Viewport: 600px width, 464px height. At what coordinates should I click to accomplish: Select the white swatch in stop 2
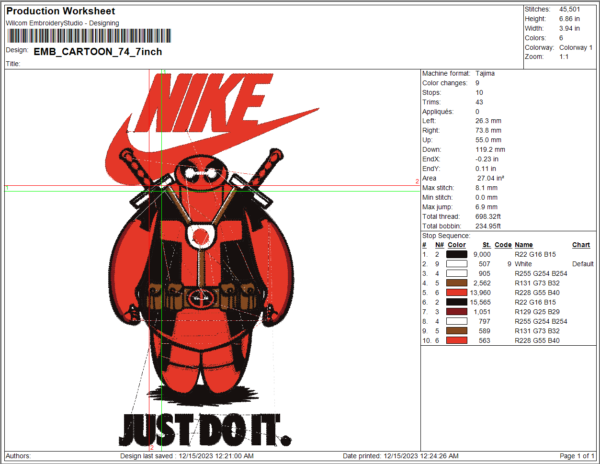click(457, 263)
